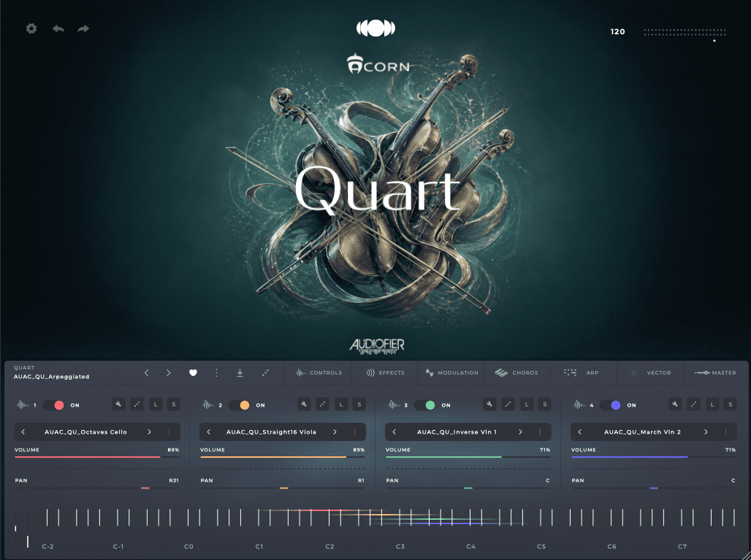Screen dimensions: 751x560
Task: Open the Vector tab
Action: [650, 372]
